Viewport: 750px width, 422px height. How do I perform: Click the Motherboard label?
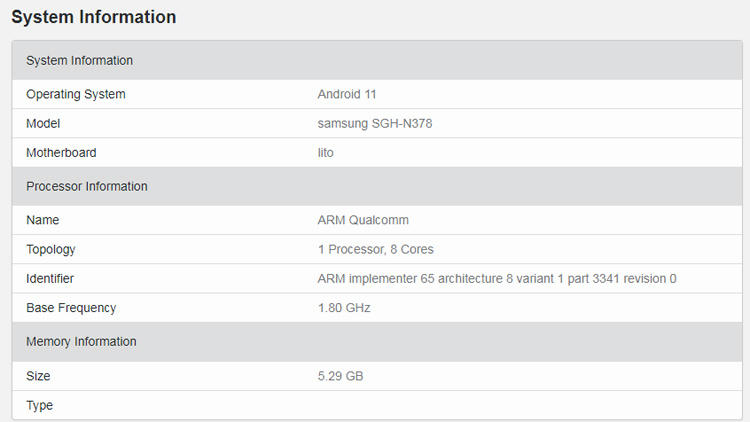(61, 153)
